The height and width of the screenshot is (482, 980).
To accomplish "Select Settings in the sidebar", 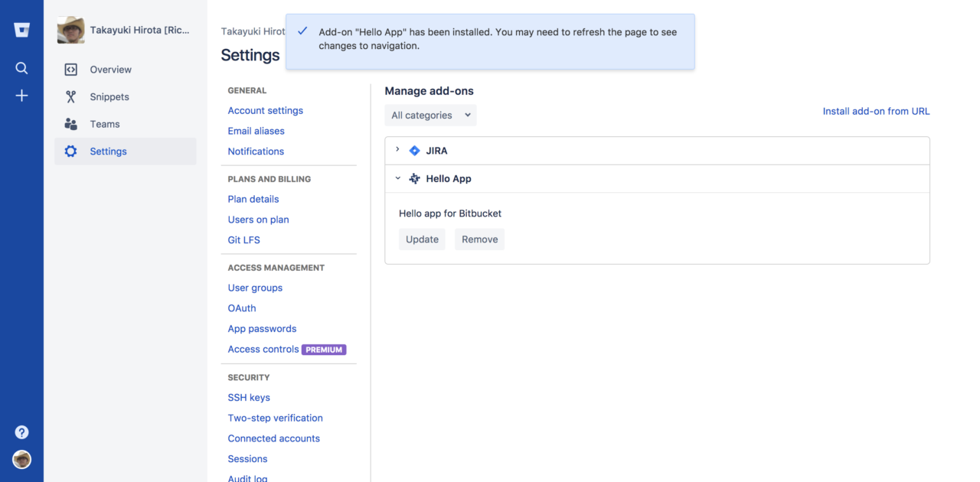I will (126, 151).
